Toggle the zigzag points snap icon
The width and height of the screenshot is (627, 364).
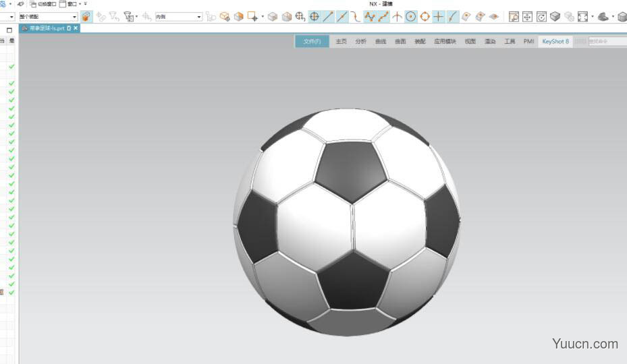369,17
